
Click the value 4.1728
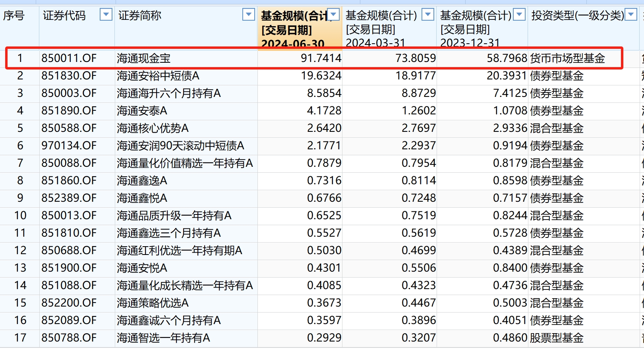(324, 111)
